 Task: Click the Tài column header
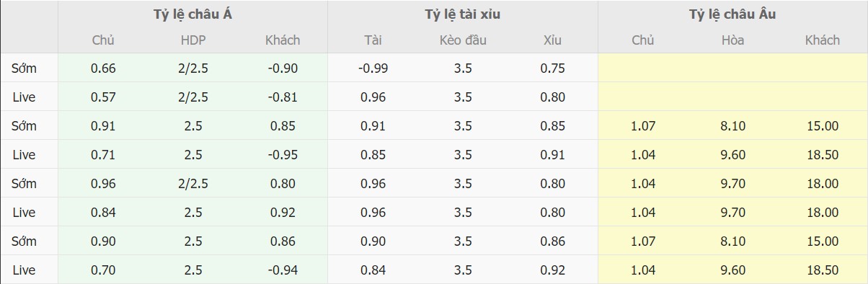[x=373, y=40]
